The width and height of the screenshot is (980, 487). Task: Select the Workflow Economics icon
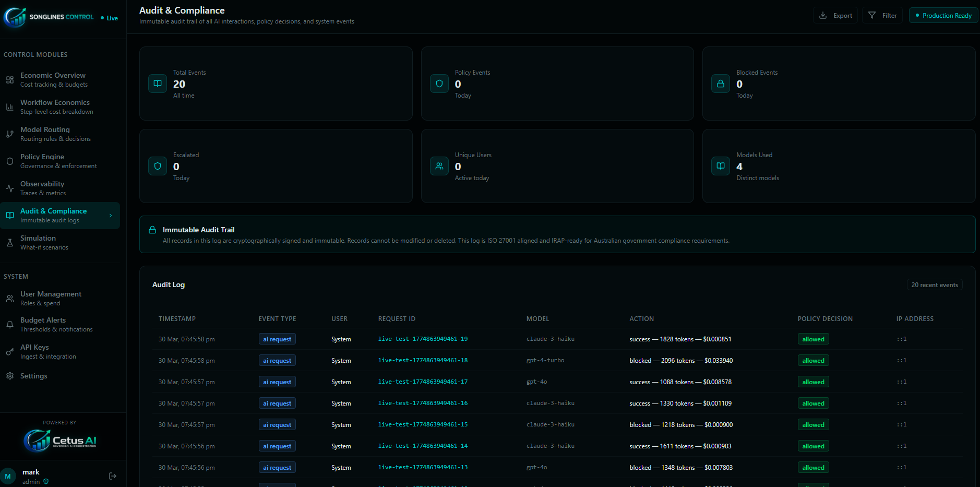[10, 106]
